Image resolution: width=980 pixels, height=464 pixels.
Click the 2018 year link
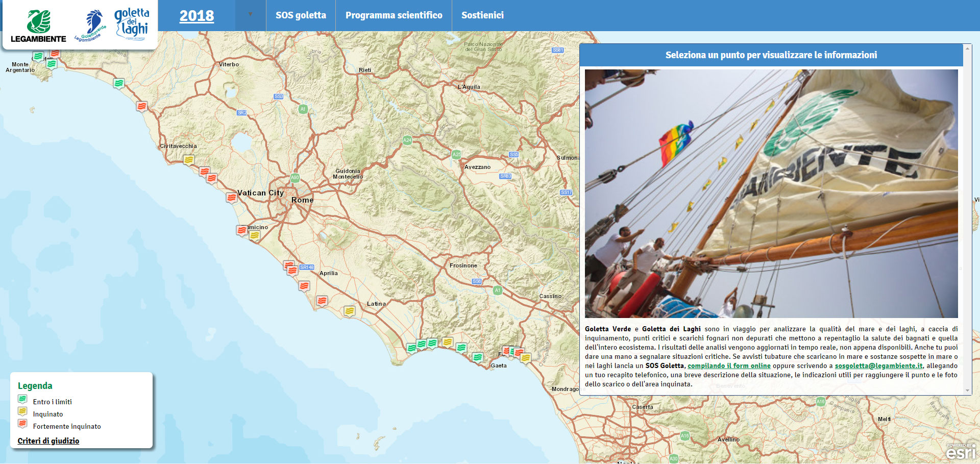(197, 16)
